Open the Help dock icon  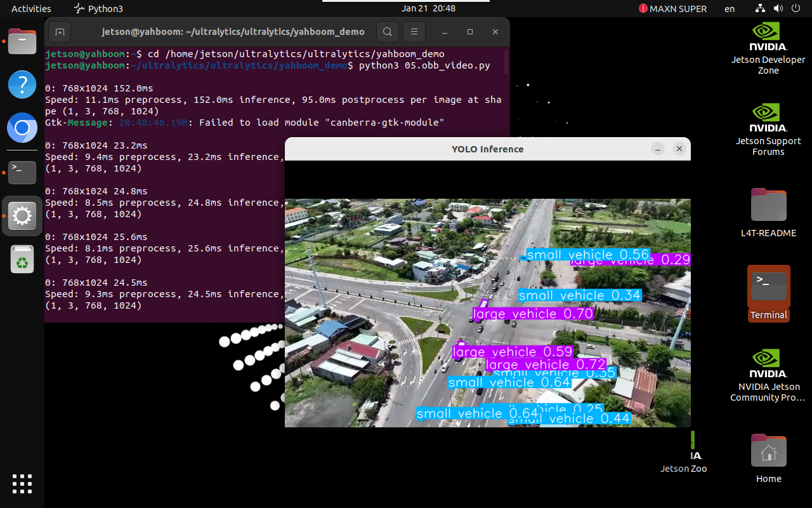22,84
